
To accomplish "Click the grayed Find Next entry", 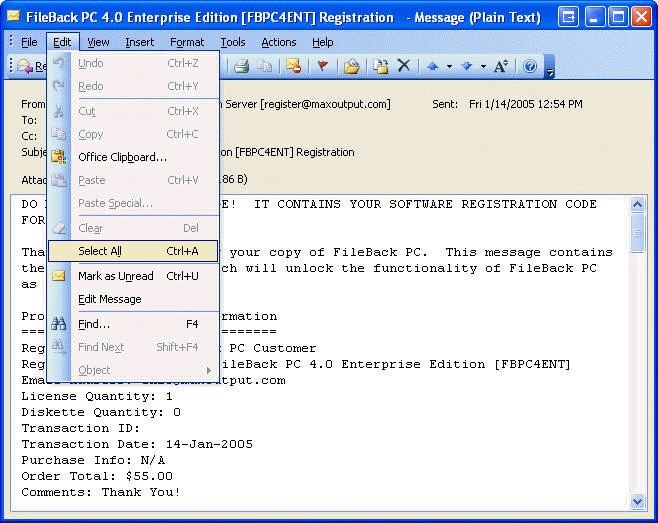I will coord(133,347).
